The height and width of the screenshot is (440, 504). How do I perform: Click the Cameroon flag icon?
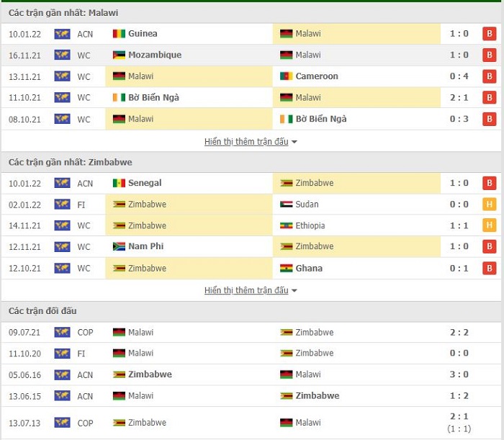286,76
